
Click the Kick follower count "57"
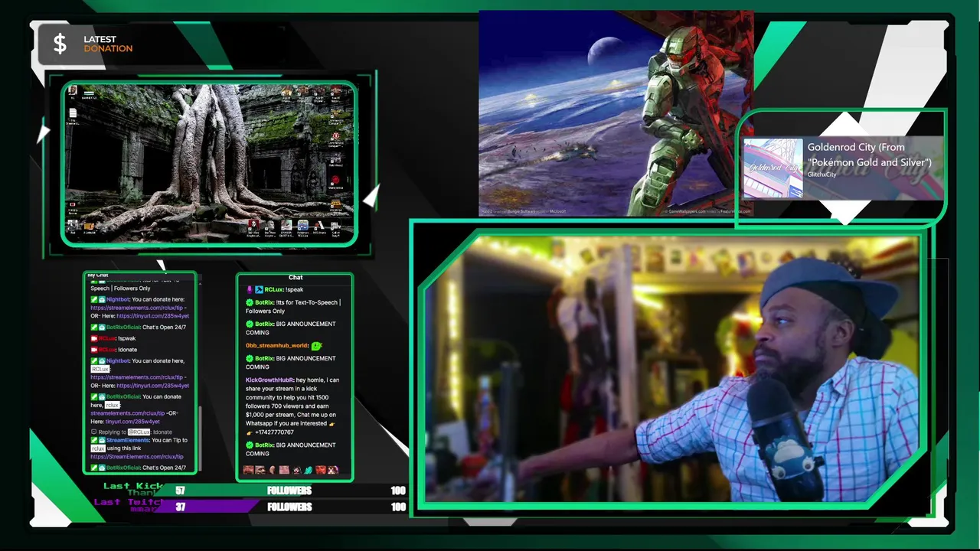(x=180, y=491)
